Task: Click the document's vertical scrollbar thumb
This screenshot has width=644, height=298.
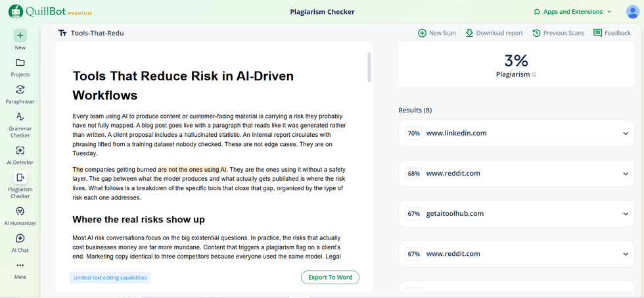Action: (x=369, y=67)
